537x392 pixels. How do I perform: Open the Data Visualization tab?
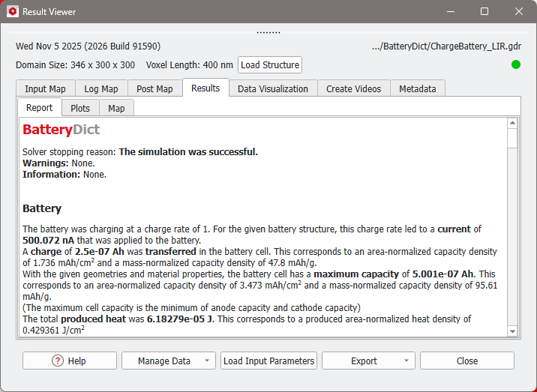273,88
